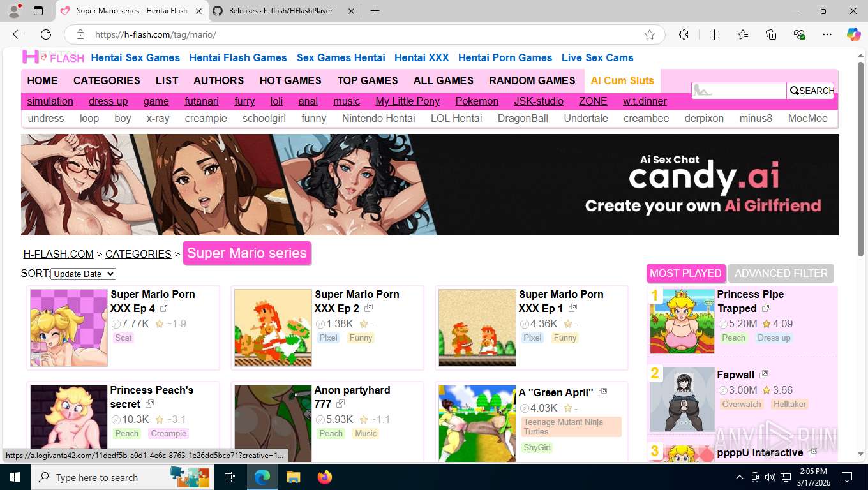Open a new browser tab
Screen dimensions: 868x490
[x=375, y=11]
